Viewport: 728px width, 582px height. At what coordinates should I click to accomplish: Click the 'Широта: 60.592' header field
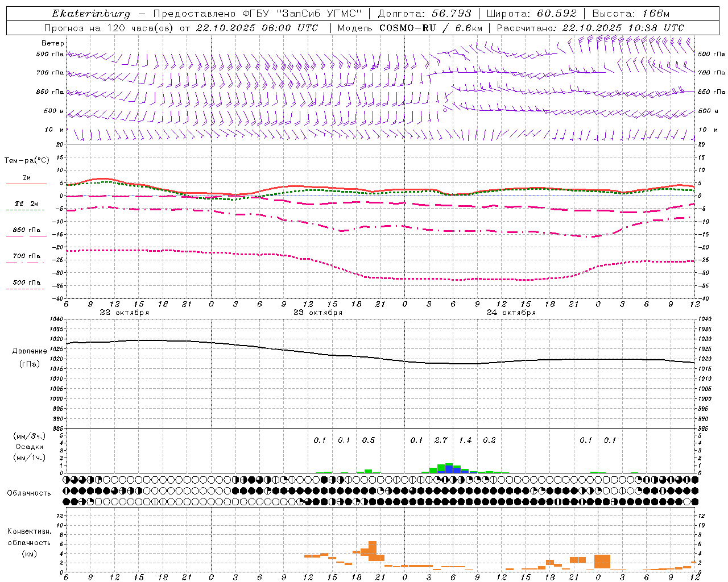[531, 14]
